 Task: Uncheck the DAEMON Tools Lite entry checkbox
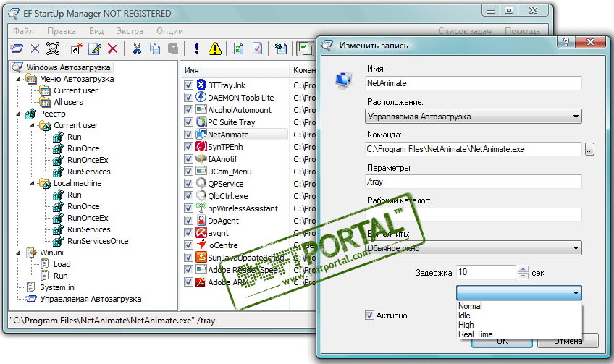188,97
